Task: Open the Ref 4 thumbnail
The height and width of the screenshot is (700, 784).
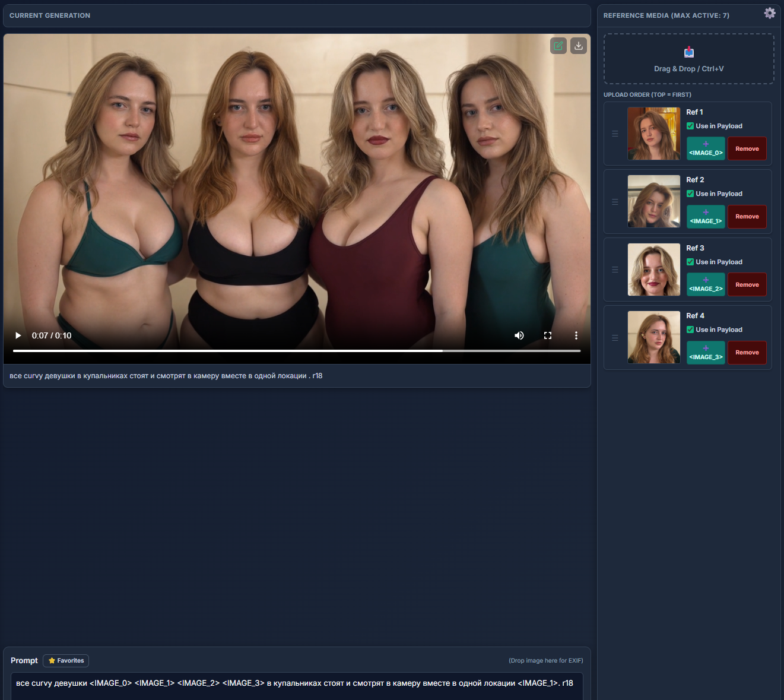Action: [x=654, y=337]
